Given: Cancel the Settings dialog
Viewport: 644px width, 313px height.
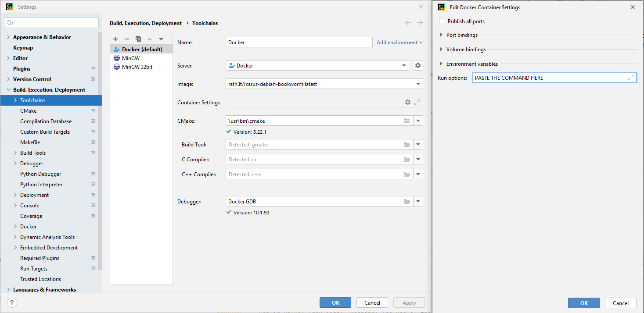Looking at the screenshot, I should point(372,302).
